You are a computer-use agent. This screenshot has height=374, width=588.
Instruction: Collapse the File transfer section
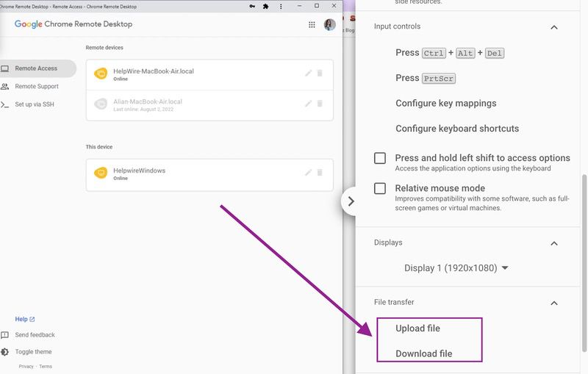[554, 303]
